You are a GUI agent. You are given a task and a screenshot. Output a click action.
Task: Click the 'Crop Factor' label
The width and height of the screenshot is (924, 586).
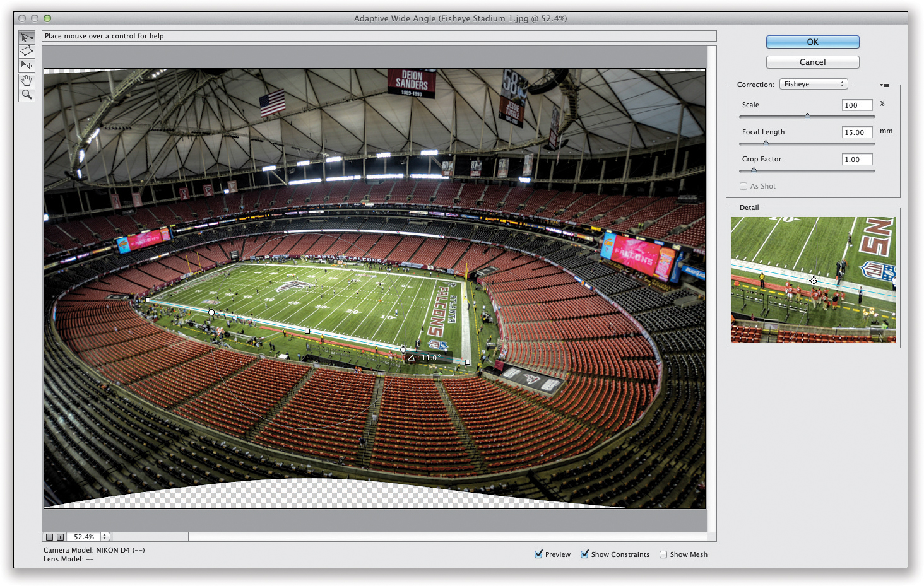click(x=761, y=159)
